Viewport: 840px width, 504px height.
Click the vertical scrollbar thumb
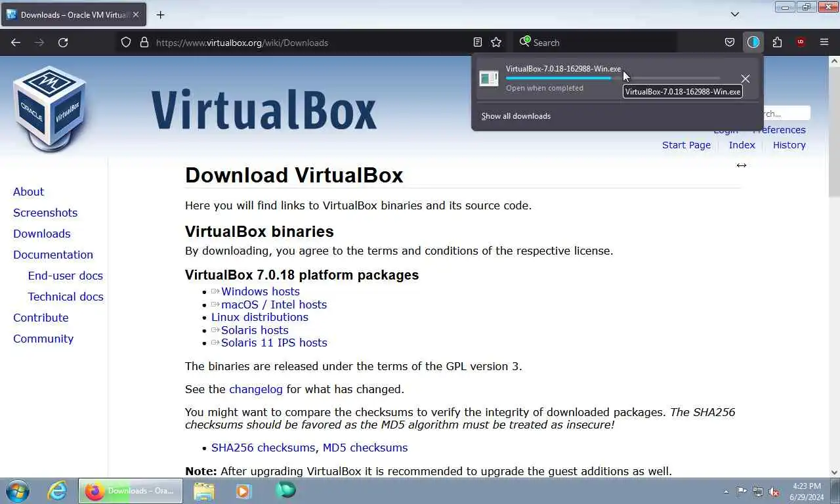coord(834,131)
